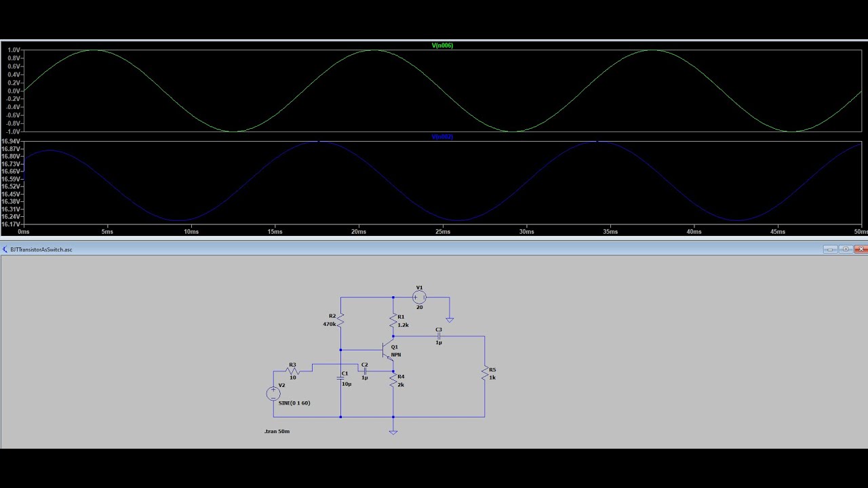Select the V2 sine source symbol

(273, 393)
